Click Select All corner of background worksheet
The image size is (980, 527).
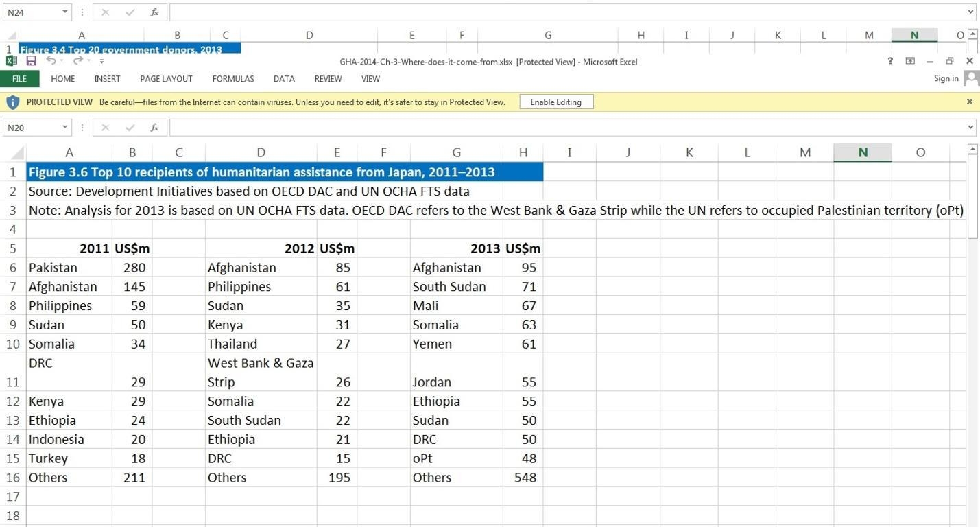12,35
